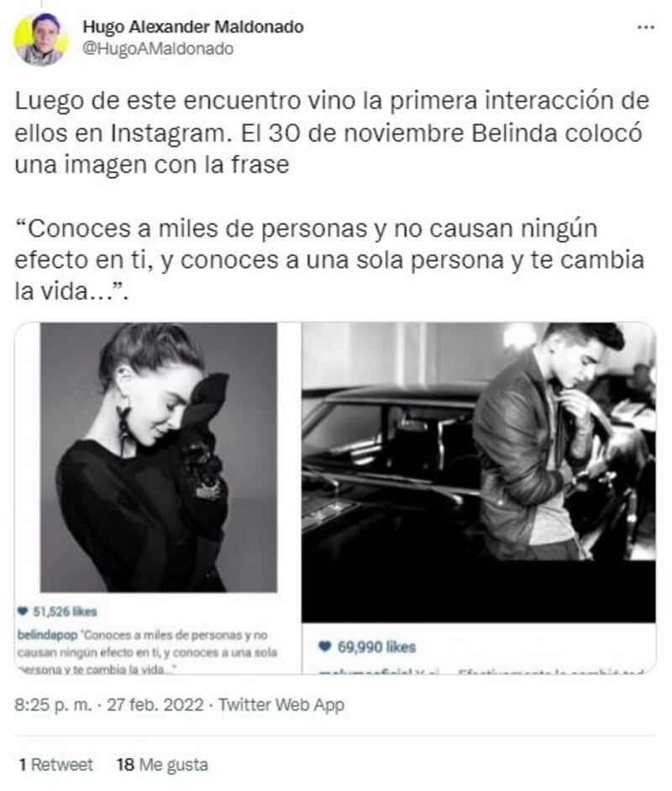Click the belindapop username in the caption
The width and height of the screenshot is (672, 791).
point(47,635)
